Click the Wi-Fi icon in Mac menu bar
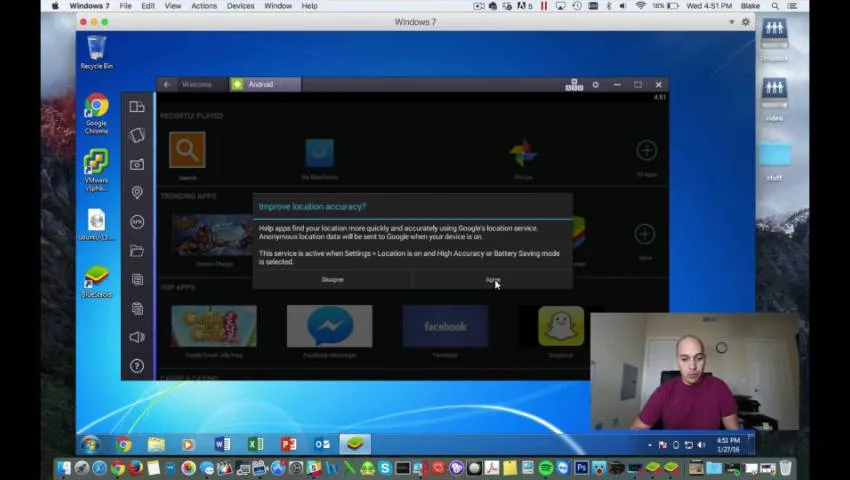 coord(641,5)
